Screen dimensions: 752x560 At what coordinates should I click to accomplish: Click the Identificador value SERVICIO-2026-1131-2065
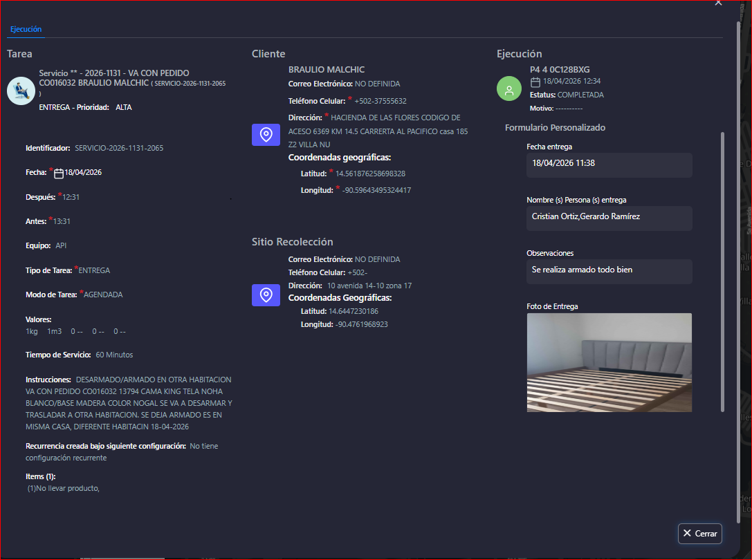(x=119, y=148)
